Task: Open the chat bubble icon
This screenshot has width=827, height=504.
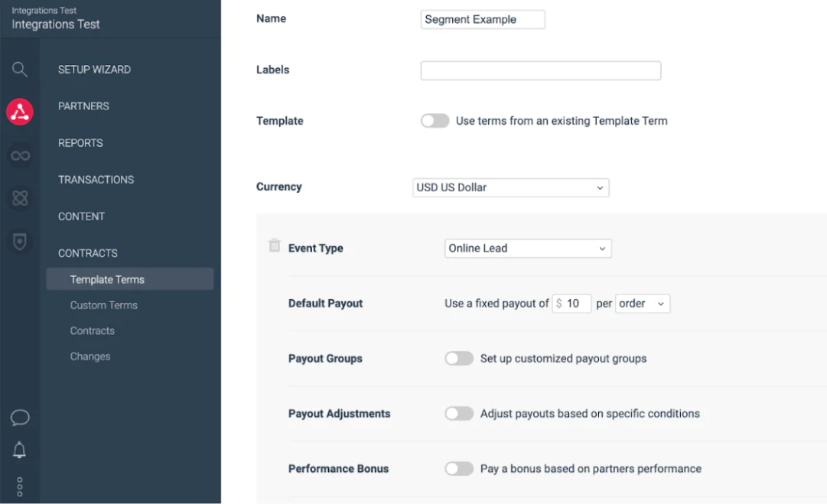Action: point(19,418)
